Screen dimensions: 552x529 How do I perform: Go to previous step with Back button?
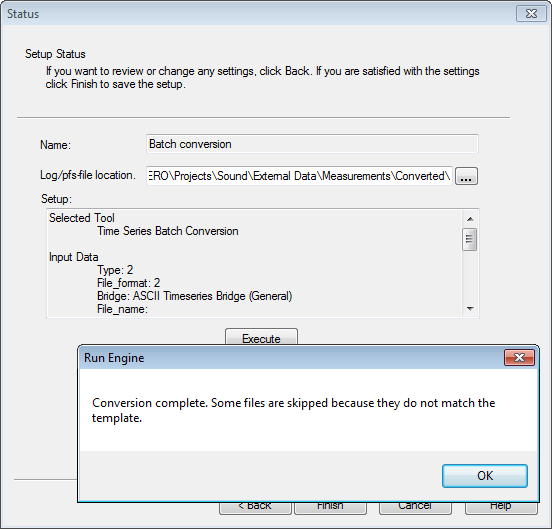[x=255, y=508]
